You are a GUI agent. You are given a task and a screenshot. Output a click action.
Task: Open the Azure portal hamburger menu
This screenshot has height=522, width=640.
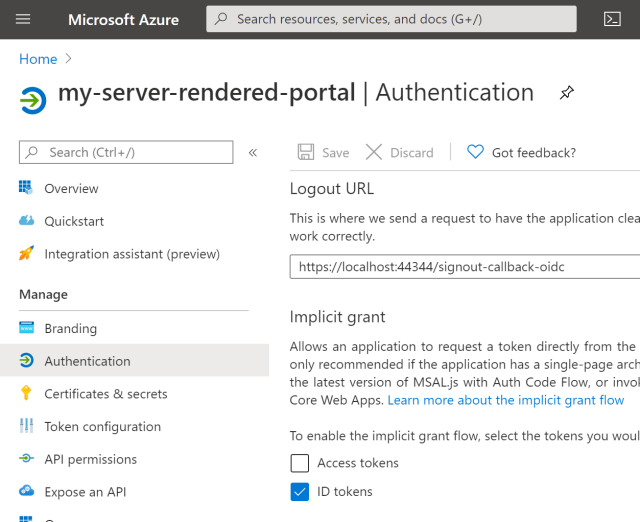click(24, 19)
